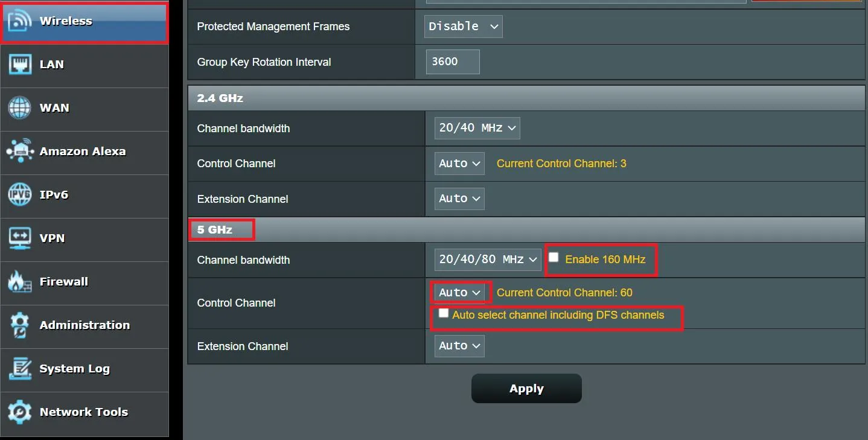
Task: Enable the 160 MHz checkbox
Action: coord(554,258)
